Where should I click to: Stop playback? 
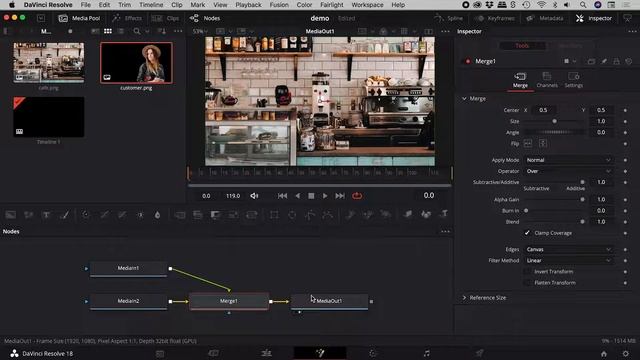311,196
